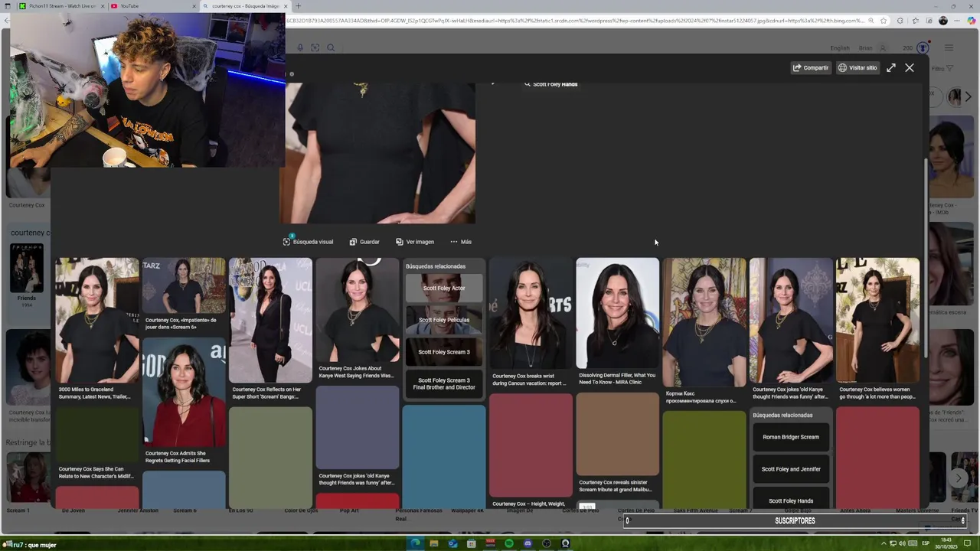Switch to the Pichon11 Stream browser tab
This screenshot has height=551, width=980.
coord(61,6)
